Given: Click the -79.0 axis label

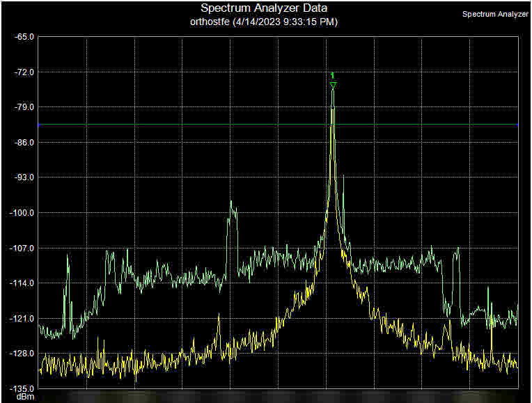Looking at the screenshot, I should click(23, 107).
